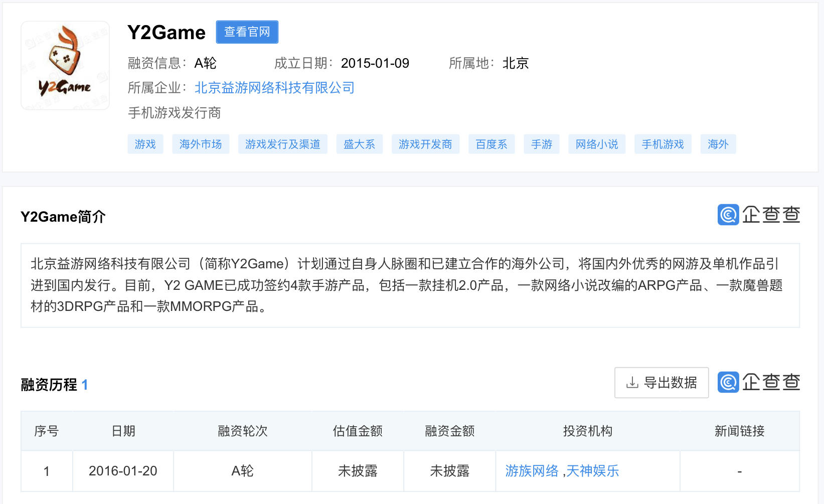Click the 成立日期 2015-01-09 value
This screenshot has width=824, height=504.
[375, 63]
